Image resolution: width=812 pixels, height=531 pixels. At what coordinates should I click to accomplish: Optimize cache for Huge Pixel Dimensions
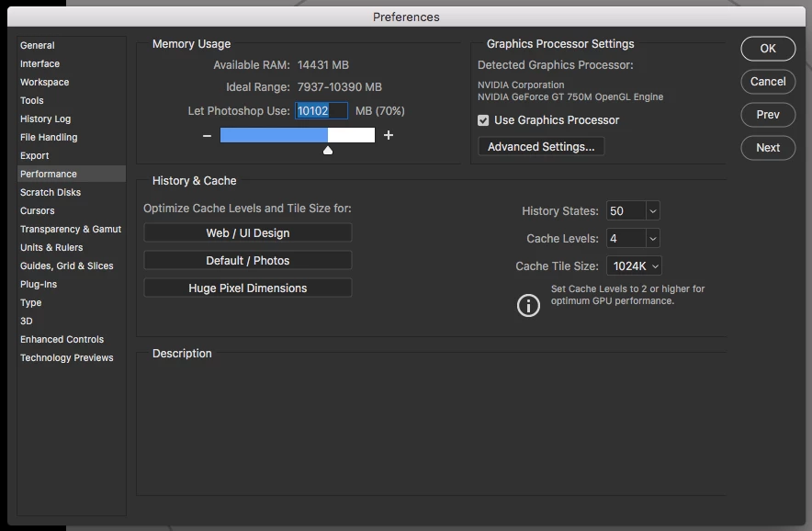(x=247, y=288)
